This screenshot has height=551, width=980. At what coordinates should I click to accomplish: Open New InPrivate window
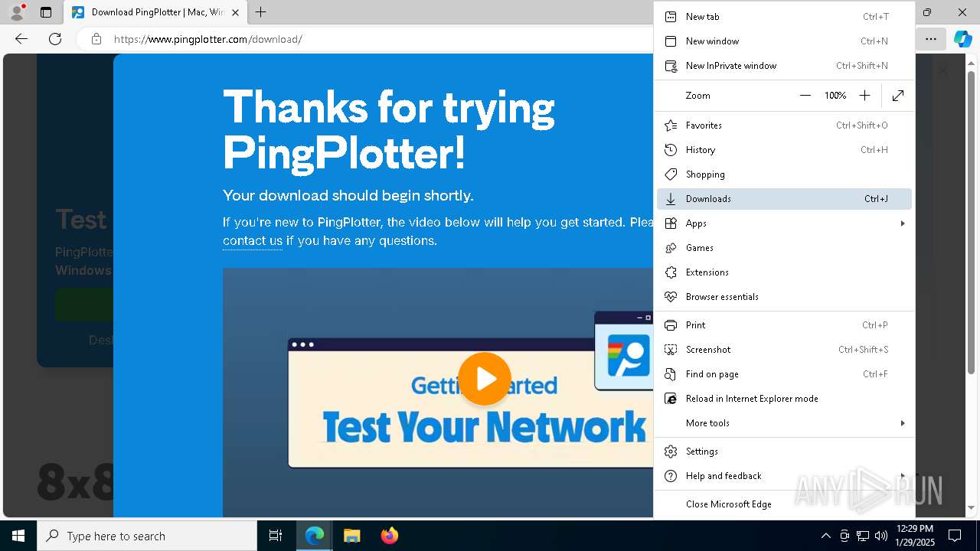(x=784, y=66)
